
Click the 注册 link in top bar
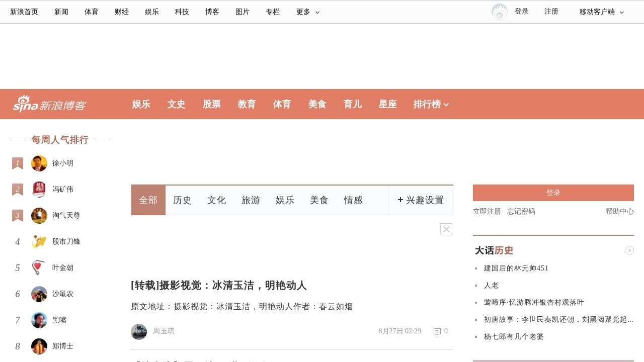point(551,12)
